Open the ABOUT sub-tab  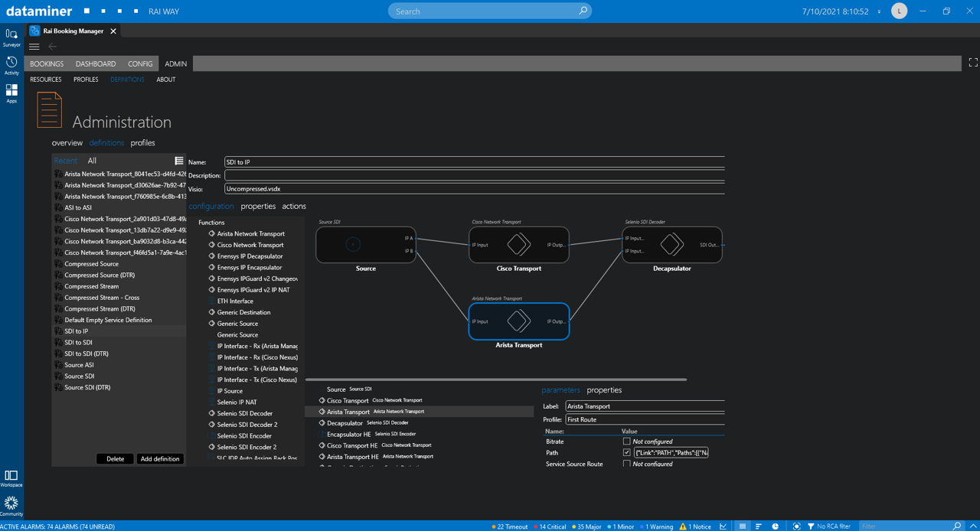pyautogui.click(x=166, y=80)
